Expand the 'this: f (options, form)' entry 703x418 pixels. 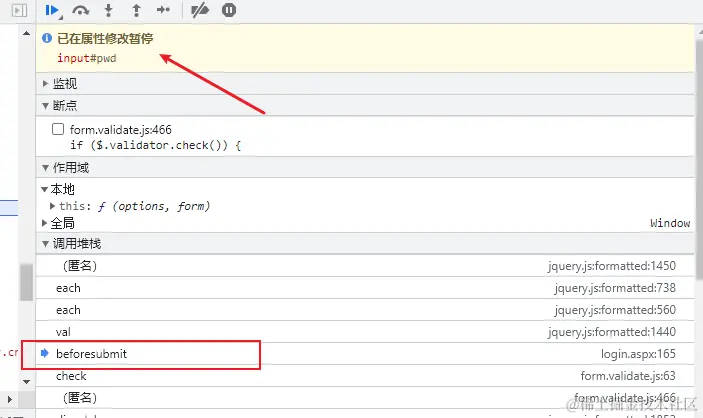pos(52,206)
